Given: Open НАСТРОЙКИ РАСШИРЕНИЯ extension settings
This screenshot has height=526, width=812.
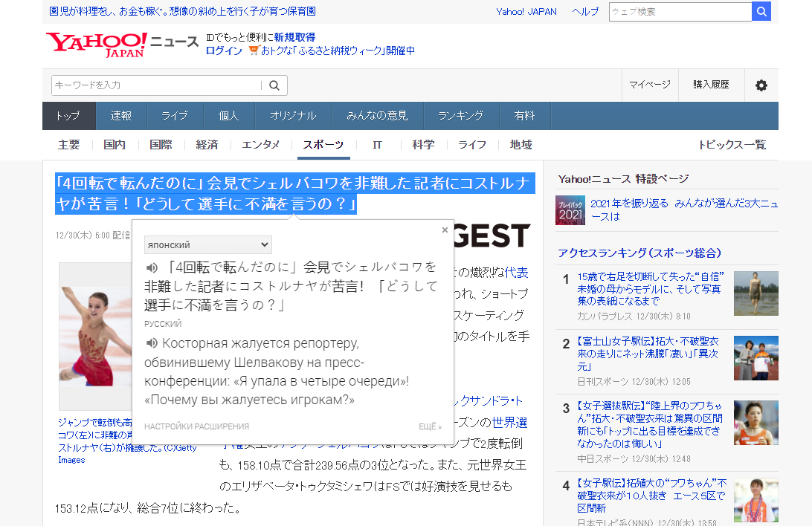Looking at the screenshot, I should point(196,427).
